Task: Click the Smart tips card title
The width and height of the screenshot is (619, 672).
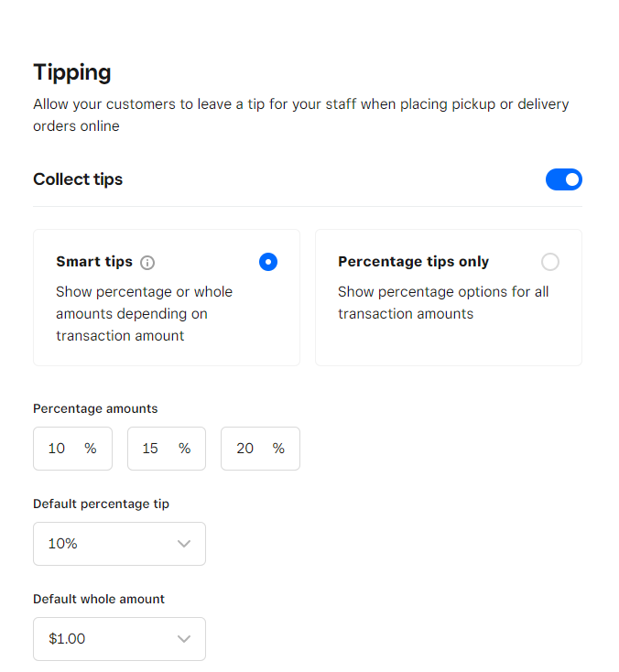Action: tap(94, 262)
